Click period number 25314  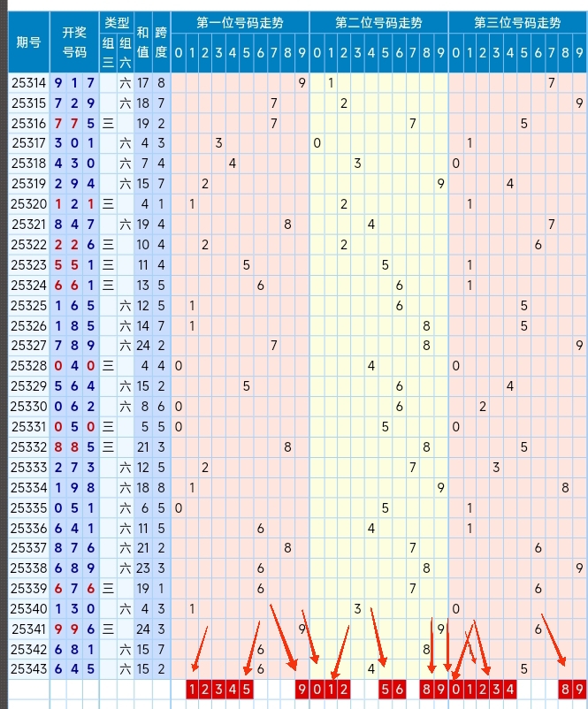pyautogui.click(x=29, y=83)
